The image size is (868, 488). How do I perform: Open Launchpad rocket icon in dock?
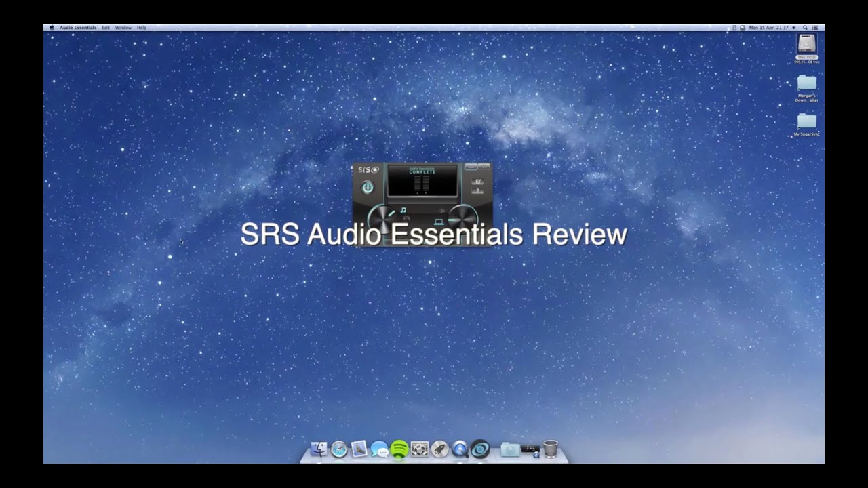coord(440,449)
